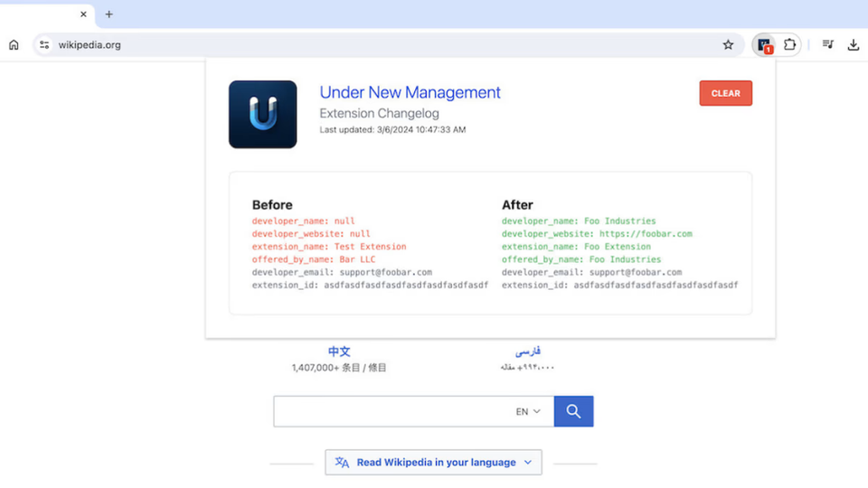Open the media controls icon in toolbar
The height and width of the screenshot is (488, 868).
[x=828, y=45]
